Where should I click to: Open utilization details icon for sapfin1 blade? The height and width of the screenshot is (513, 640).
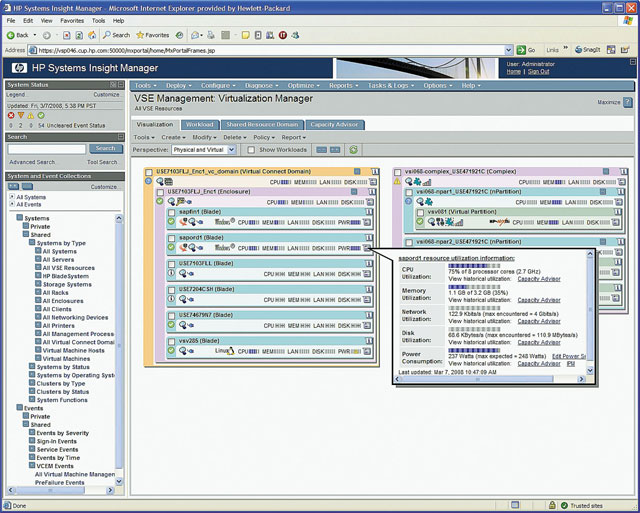pyautogui.click(x=367, y=222)
